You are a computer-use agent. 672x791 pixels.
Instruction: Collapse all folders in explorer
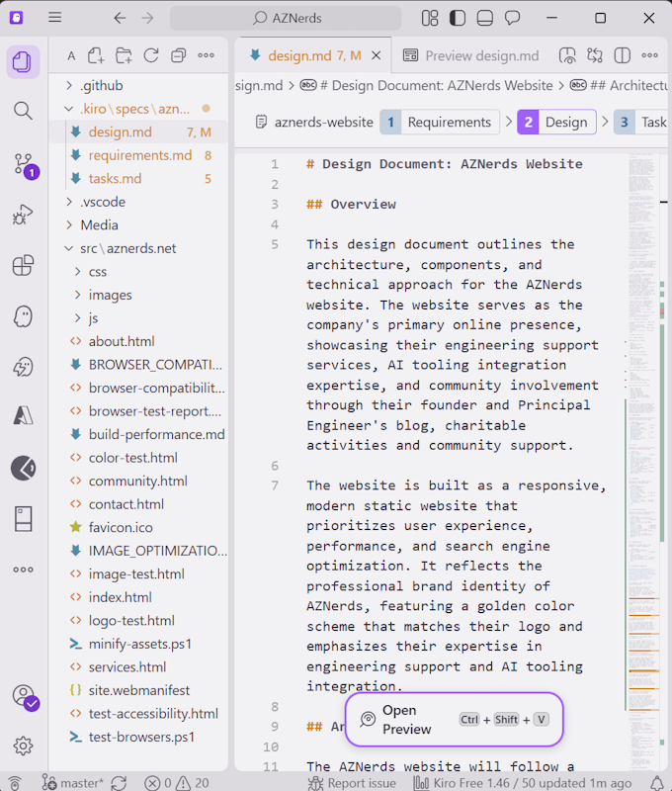179,55
